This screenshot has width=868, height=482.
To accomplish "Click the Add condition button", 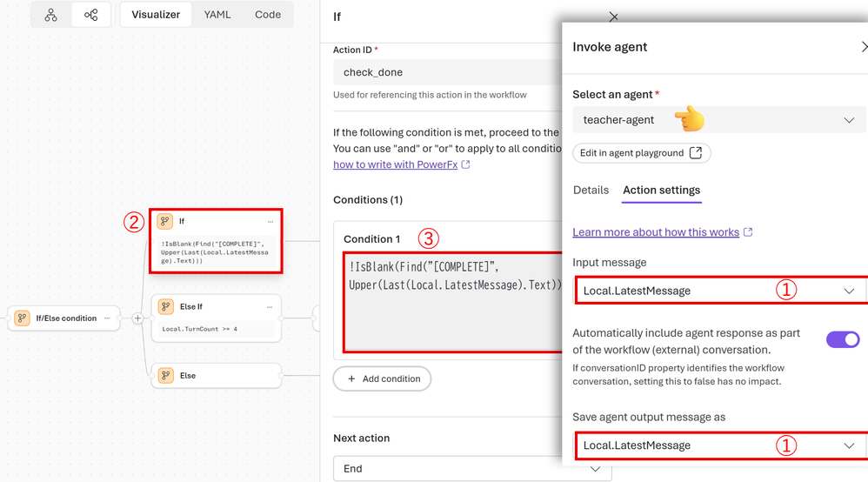I will point(383,379).
